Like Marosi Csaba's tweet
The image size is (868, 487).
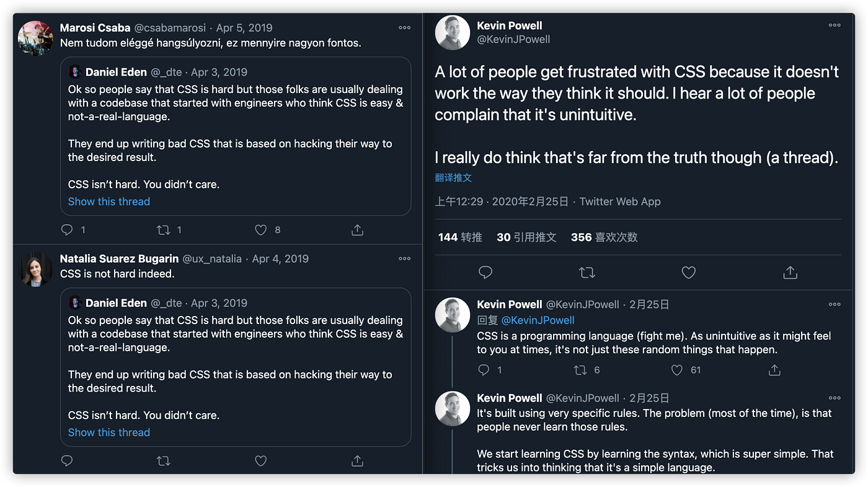pos(261,230)
